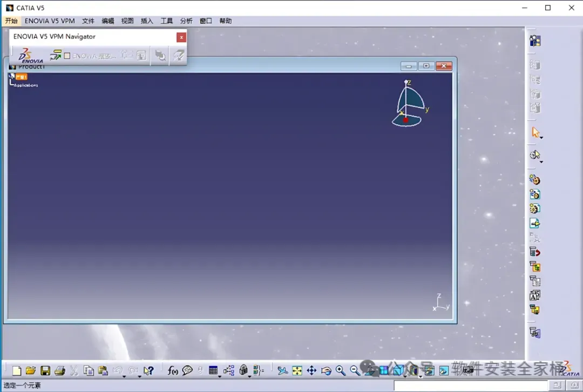
Task: Select the Pan four-arrow tool
Action: point(311,370)
